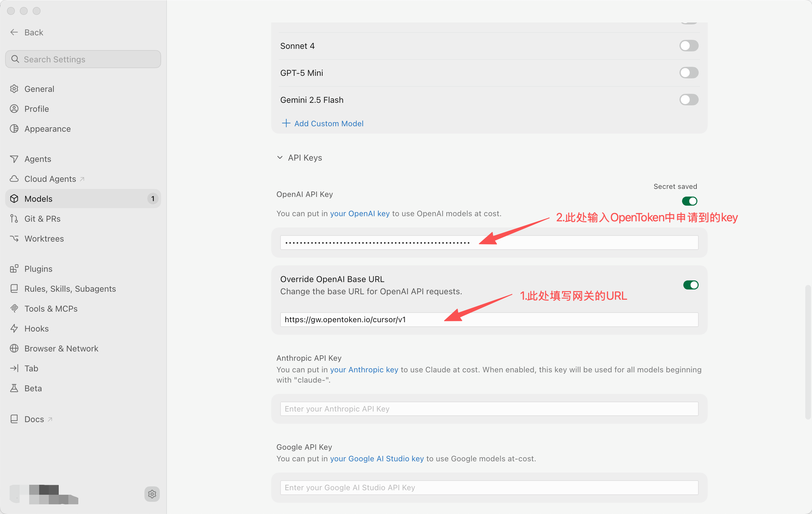The width and height of the screenshot is (812, 514).
Task: Click the Rules, Skills, Subagents book icon
Action: point(14,288)
